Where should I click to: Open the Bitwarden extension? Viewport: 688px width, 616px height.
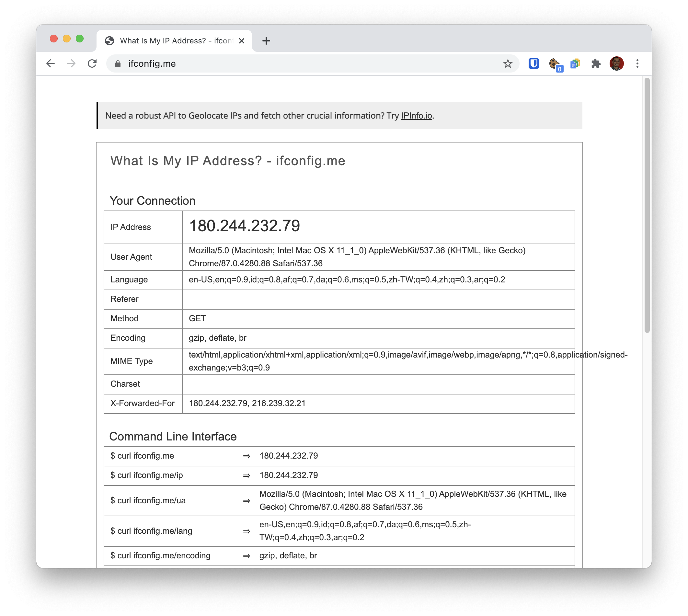tap(533, 63)
